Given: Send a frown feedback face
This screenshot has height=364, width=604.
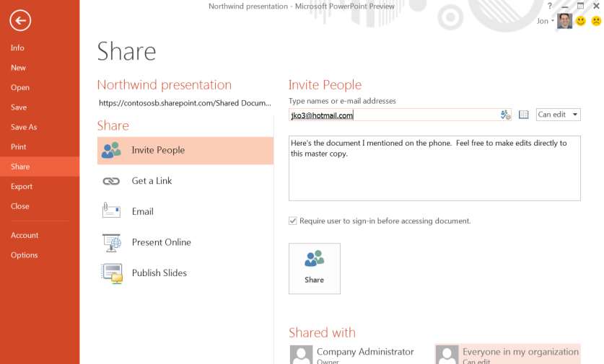Looking at the screenshot, I should click(596, 21).
